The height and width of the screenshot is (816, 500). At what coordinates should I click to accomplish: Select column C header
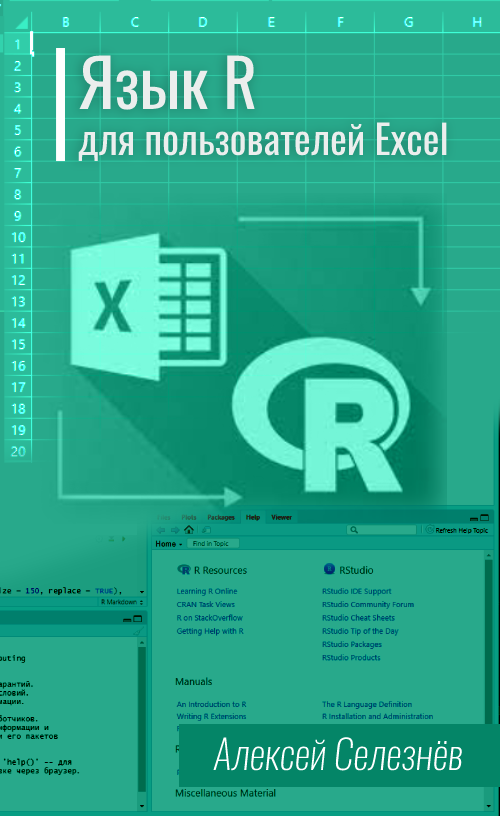click(134, 22)
